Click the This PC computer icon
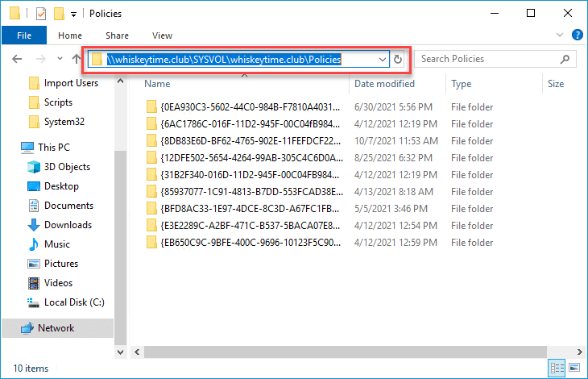Viewport: 588px width, 379px height. click(x=27, y=148)
